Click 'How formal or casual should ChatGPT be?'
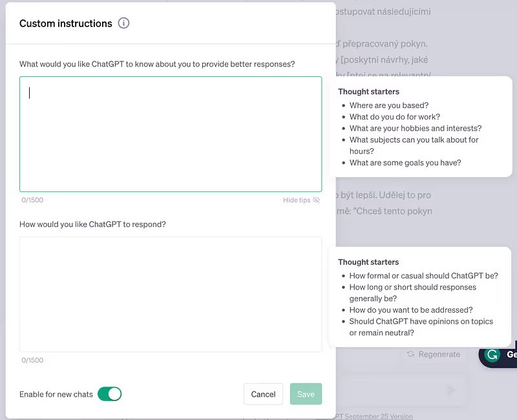 point(424,276)
